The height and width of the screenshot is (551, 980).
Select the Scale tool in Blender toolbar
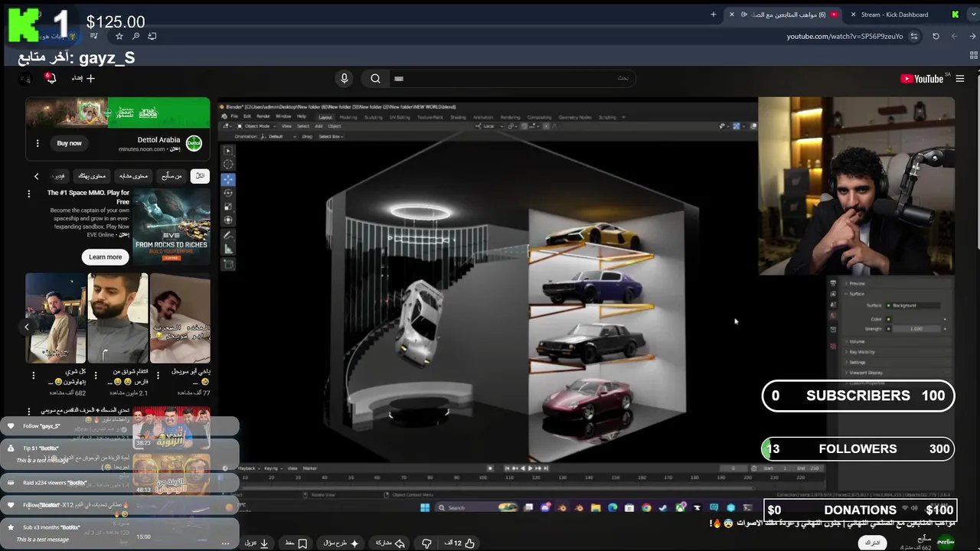228,207
